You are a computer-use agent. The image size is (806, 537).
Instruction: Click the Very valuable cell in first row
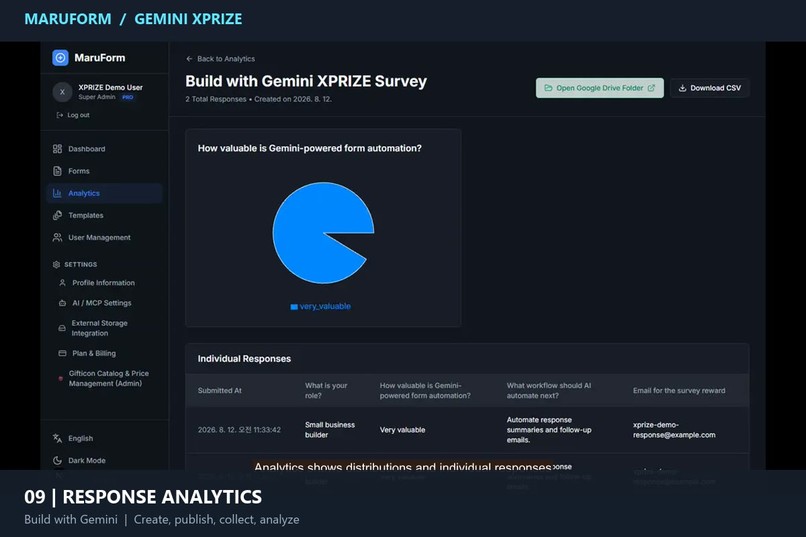(402, 430)
